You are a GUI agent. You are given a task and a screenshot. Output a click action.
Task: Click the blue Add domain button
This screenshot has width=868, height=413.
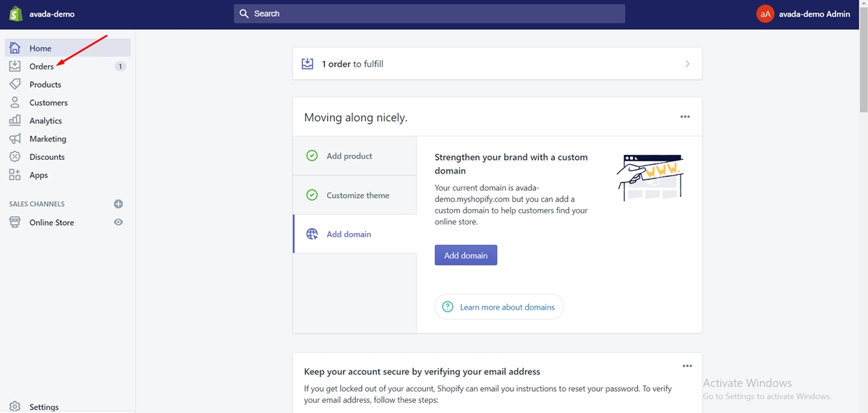[466, 255]
